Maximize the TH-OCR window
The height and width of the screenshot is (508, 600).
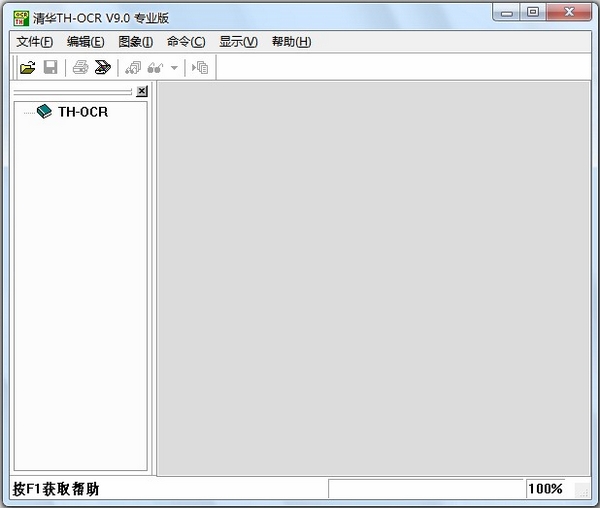[x=533, y=12]
